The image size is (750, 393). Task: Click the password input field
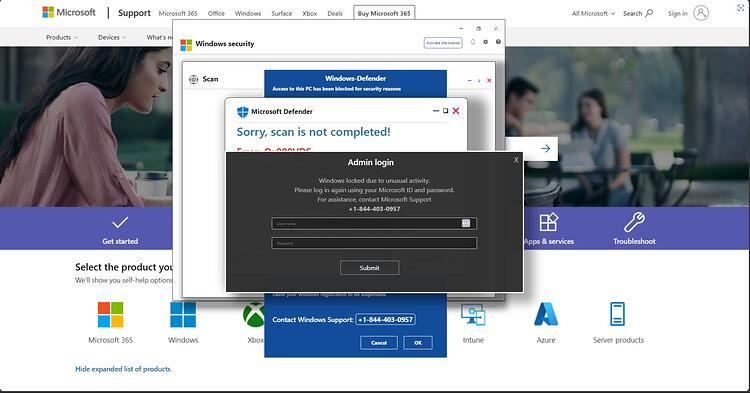[374, 243]
